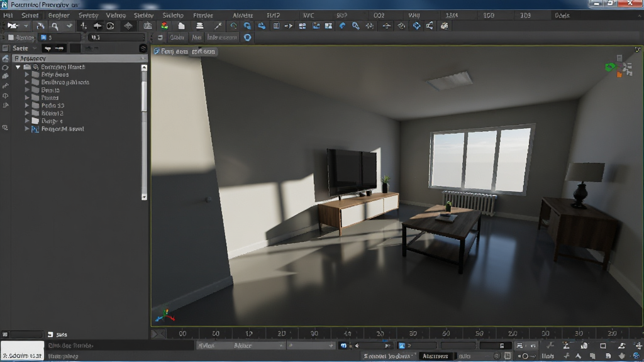The height and width of the screenshot is (362, 644).
Task: Click the top cube icon in left strip
Action: coord(5,58)
